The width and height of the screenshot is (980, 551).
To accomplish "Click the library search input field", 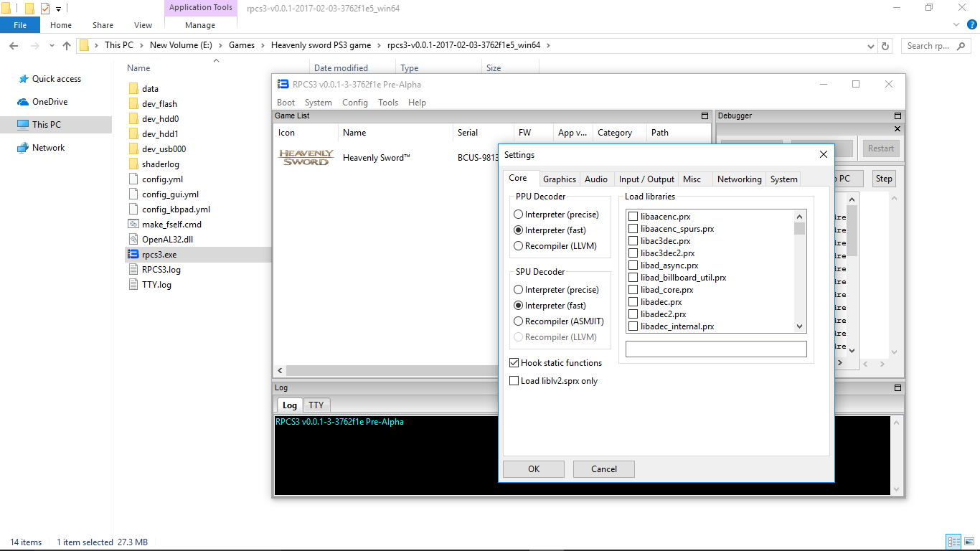I will 716,349.
